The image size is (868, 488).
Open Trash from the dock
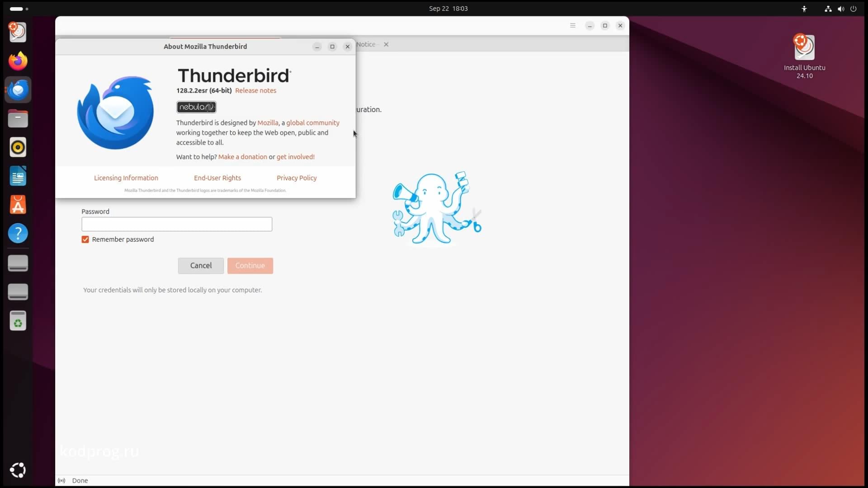point(18,321)
